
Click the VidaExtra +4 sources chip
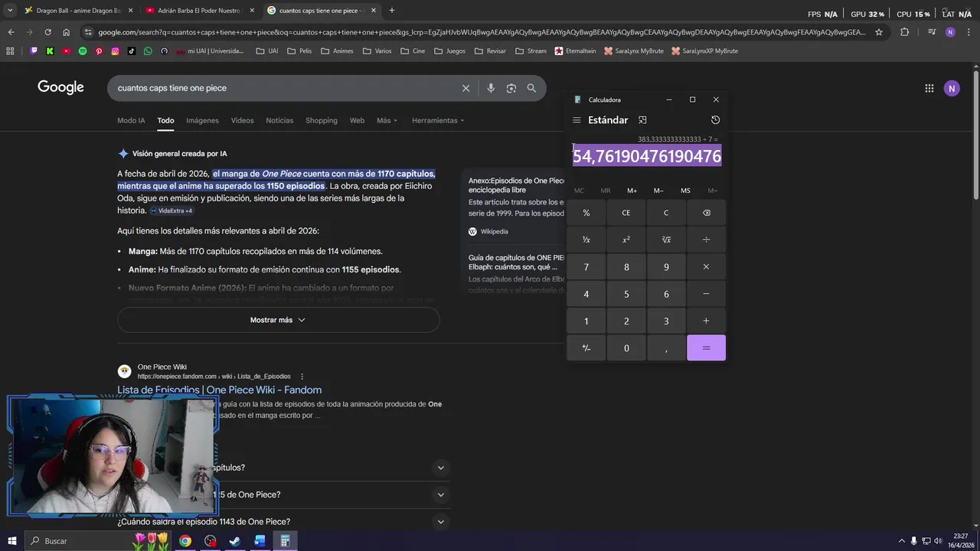pyautogui.click(x=171, y=210)
